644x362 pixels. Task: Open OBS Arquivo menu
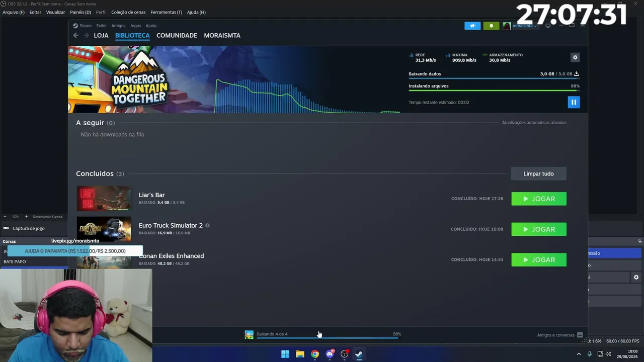pyautogui.click(x=14, y=12)
